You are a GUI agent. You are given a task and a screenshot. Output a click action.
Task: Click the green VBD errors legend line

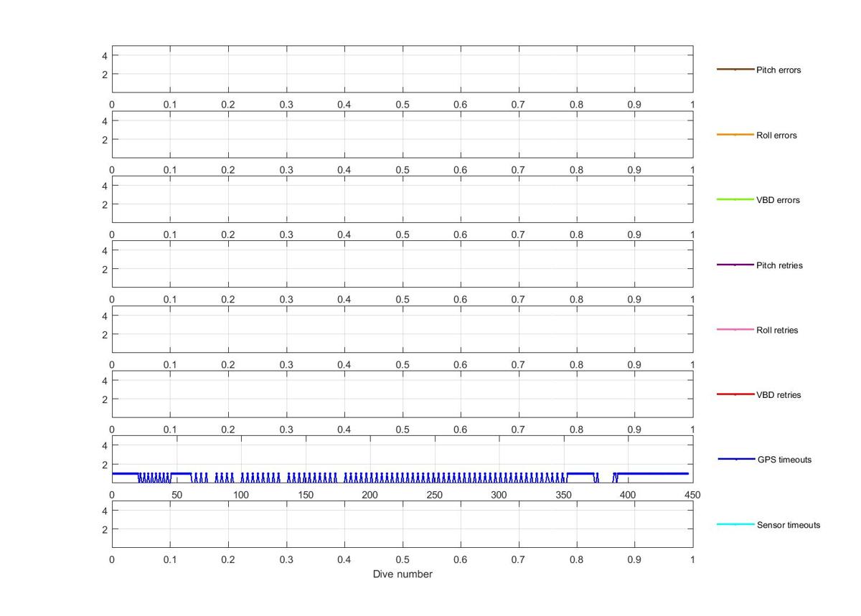[x=735, y=199]
